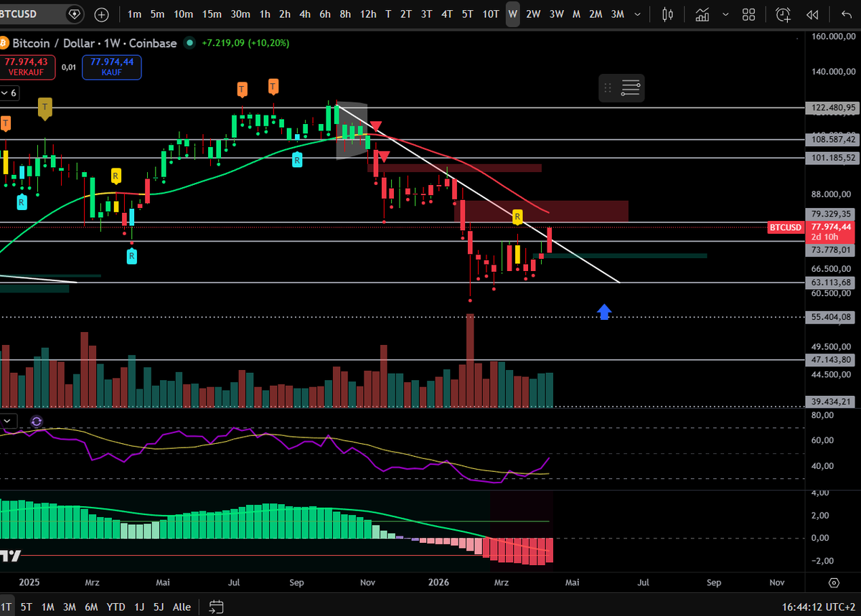Click the green market status dot
The width and height of the screenshot is (861, 616).
point(189,43)
